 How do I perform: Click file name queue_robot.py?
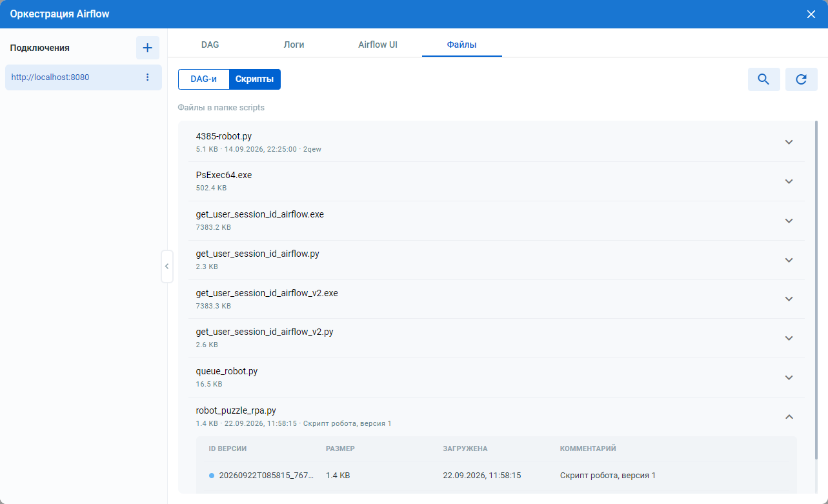227,371
